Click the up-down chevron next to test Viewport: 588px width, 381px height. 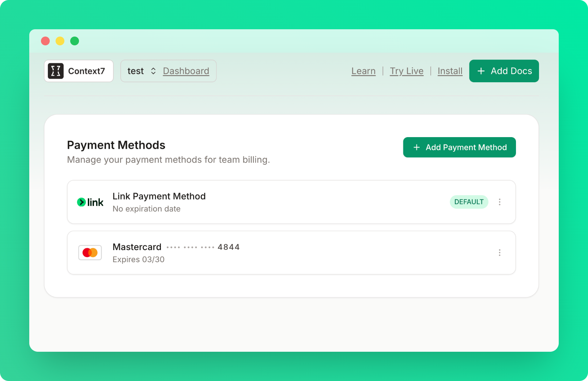pos(153,71)
